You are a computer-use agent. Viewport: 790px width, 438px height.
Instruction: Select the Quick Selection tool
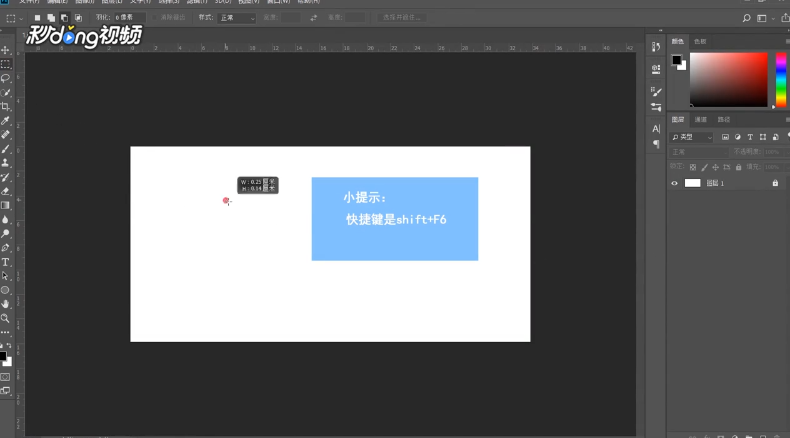6,92
